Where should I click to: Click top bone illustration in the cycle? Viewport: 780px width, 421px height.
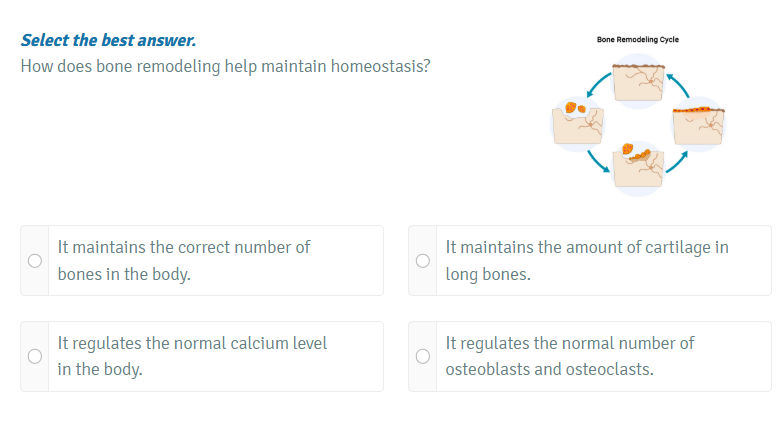637,83
